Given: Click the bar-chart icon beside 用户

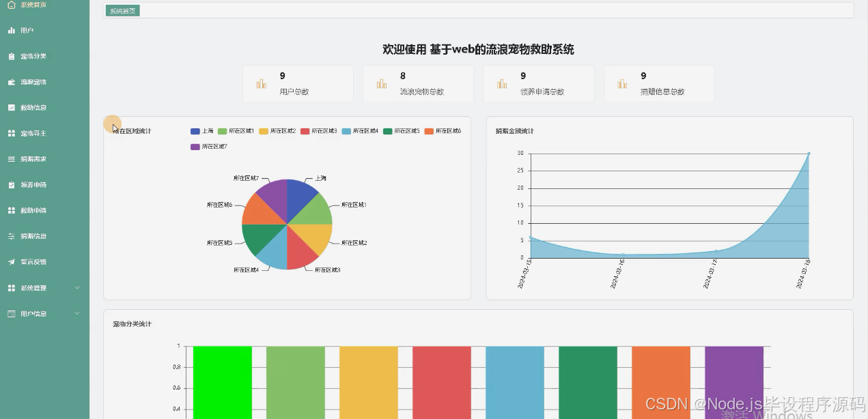Looking at the screenshot, I should (x=11, y=31).
